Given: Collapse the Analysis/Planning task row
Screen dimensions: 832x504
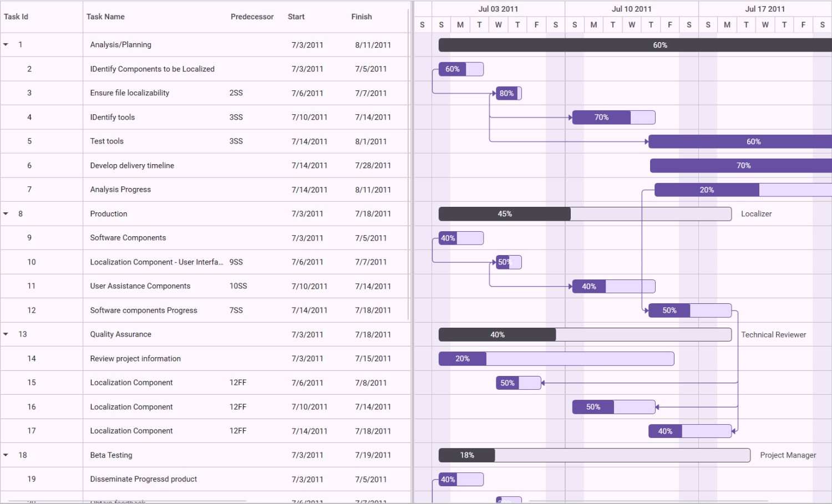Looking at the screenshot, I should [6, 44].
